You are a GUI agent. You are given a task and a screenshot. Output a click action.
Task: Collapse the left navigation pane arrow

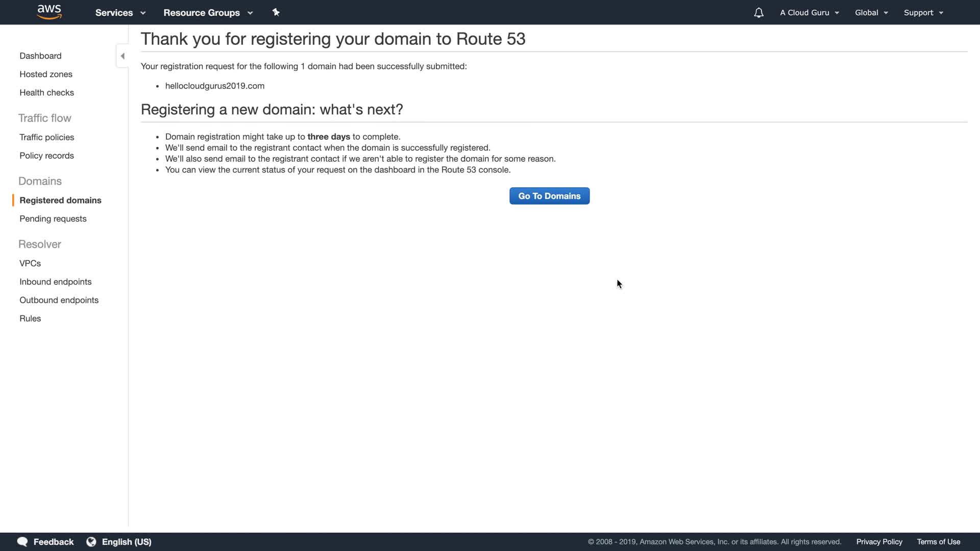point(122,56)
